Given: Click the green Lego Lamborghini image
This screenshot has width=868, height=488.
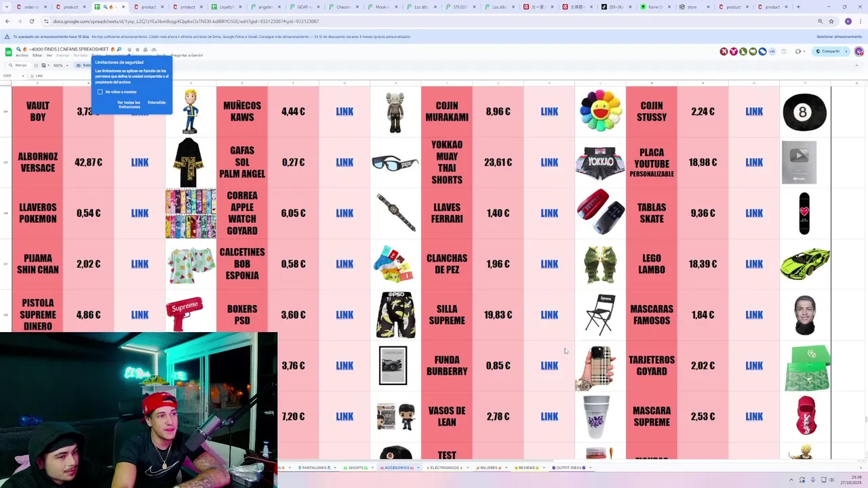Looking at the screenshot, I should tap(805, 264).
